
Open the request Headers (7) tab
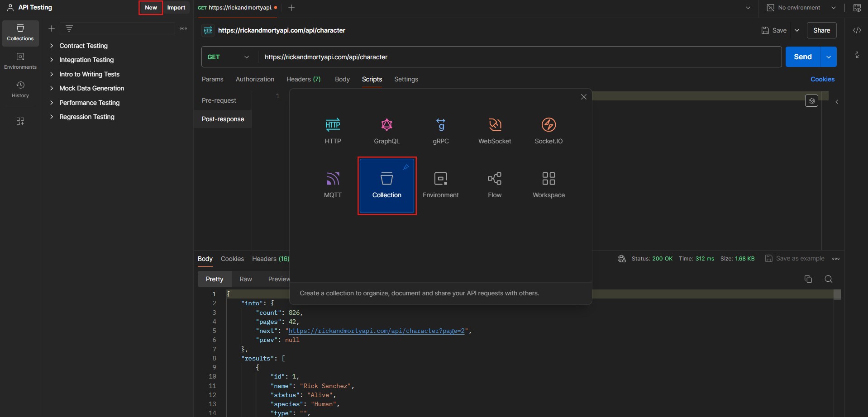click(303, 79)
